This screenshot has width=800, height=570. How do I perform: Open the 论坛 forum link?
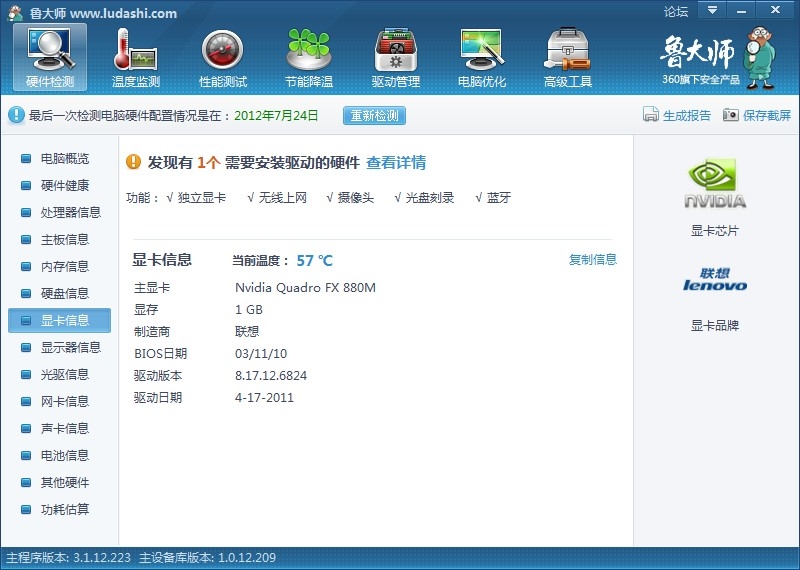676,12
